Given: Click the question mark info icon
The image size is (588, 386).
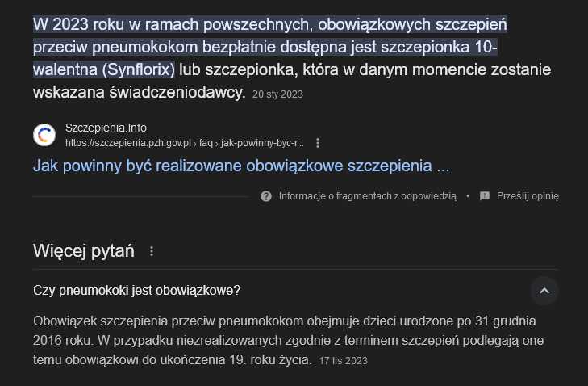Looking at the screenshot, I should point(266,196).
